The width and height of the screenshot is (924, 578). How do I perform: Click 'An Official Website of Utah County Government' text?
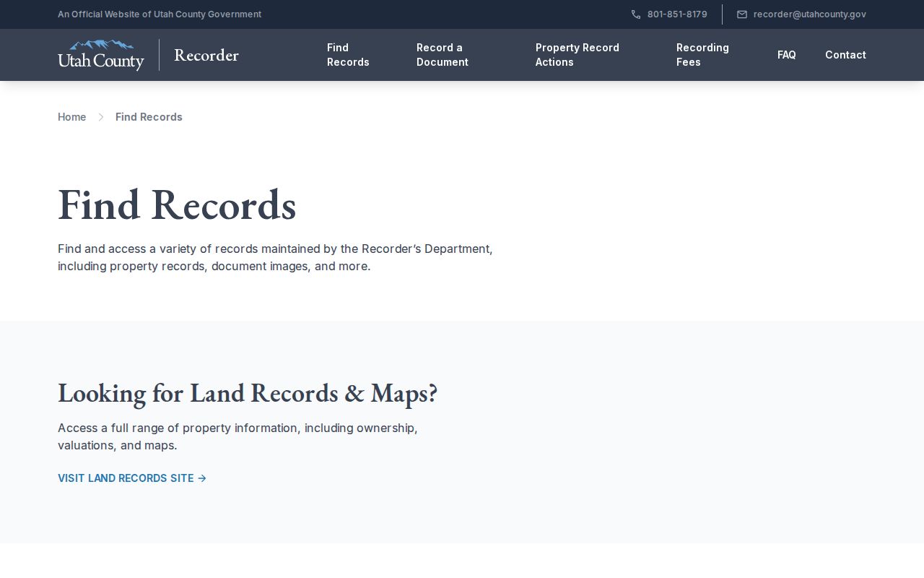point(160,14)
